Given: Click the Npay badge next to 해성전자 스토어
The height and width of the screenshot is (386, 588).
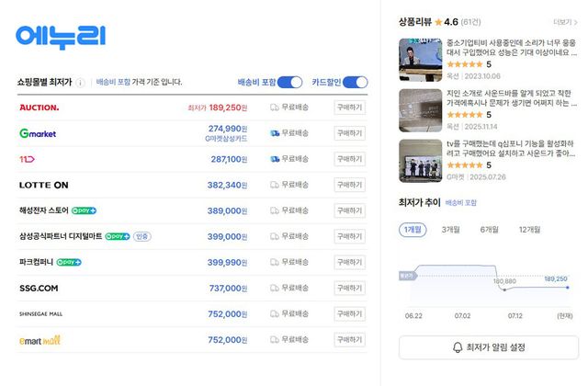Looking at the screenshot, I should (x=84, y=210).
